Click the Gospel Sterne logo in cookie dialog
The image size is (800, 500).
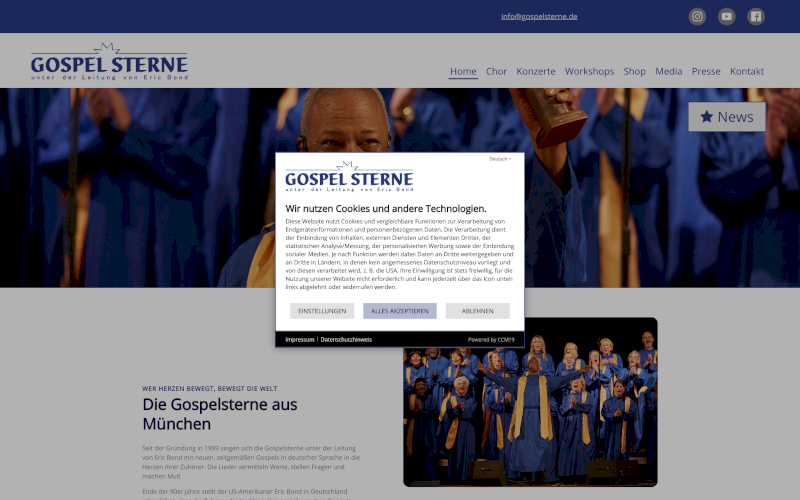349,177
